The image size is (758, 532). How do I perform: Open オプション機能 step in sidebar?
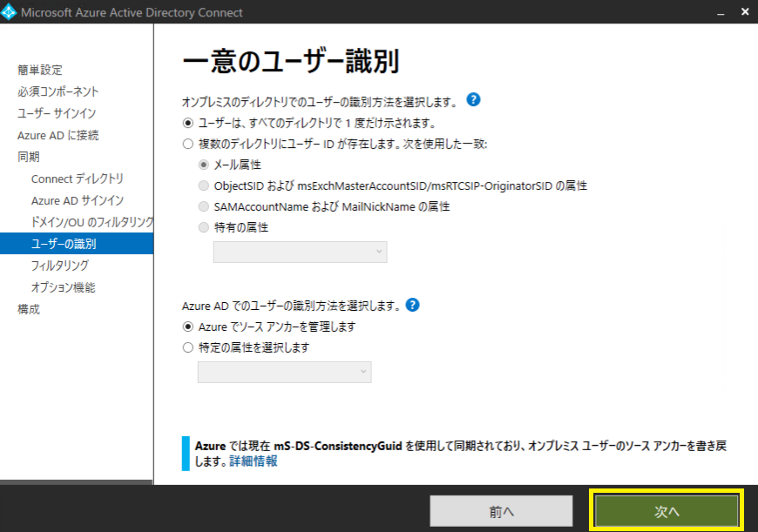pos(64,287)
